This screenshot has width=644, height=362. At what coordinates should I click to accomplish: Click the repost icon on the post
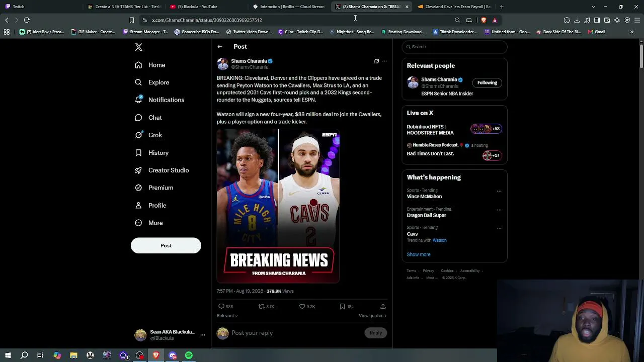[x=262, y=306]
